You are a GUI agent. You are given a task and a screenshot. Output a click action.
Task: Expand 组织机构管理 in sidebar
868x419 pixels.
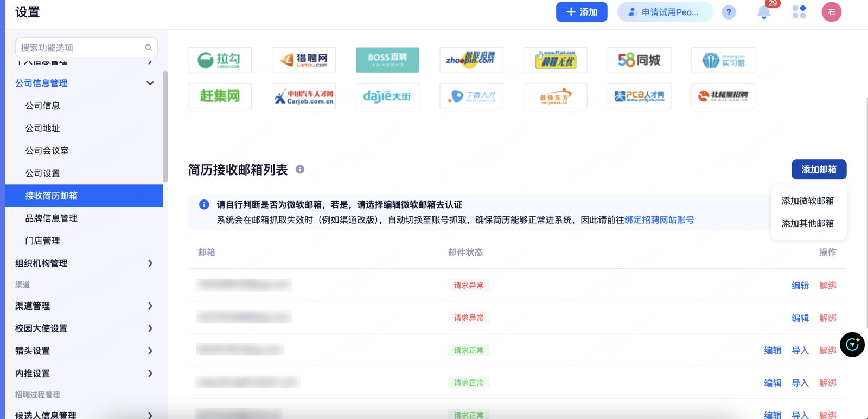[x=150, y=263]
